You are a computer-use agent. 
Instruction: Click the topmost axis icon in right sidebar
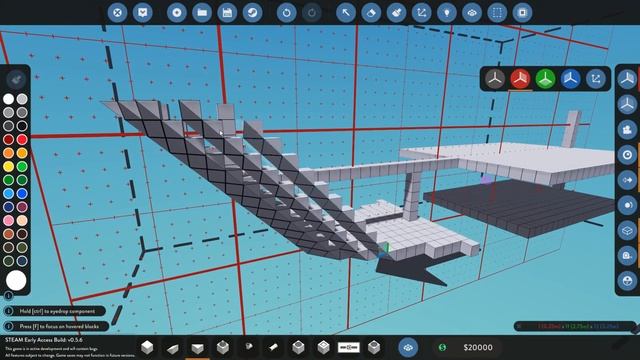point(627,79)
